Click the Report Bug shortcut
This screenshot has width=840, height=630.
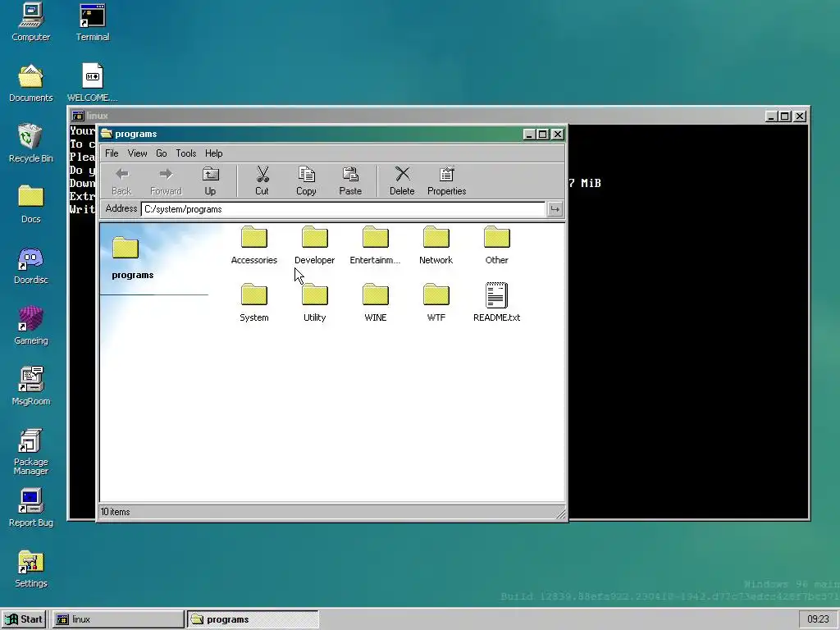30,508
